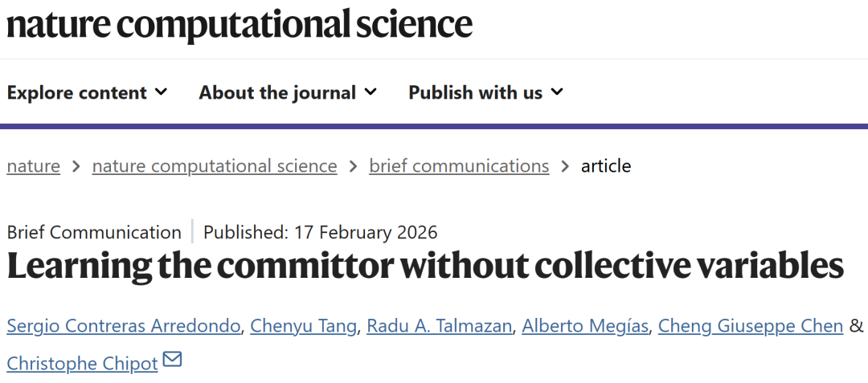This screenshot has width=868, height=383.
Task: Click the article breadcrumb item
Action: coord(606,166)
